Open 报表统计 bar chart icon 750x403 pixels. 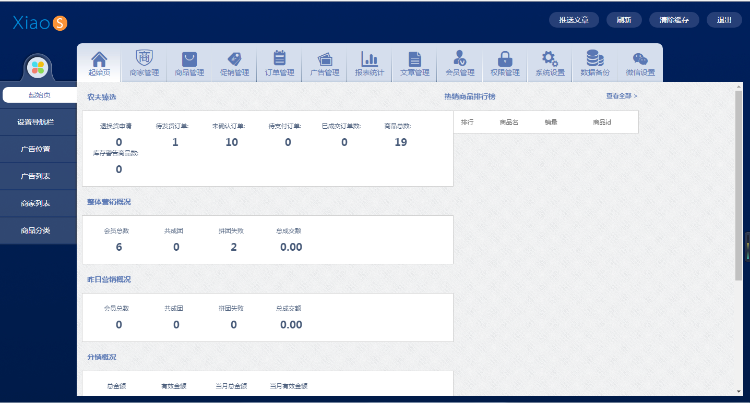point(369,62)
